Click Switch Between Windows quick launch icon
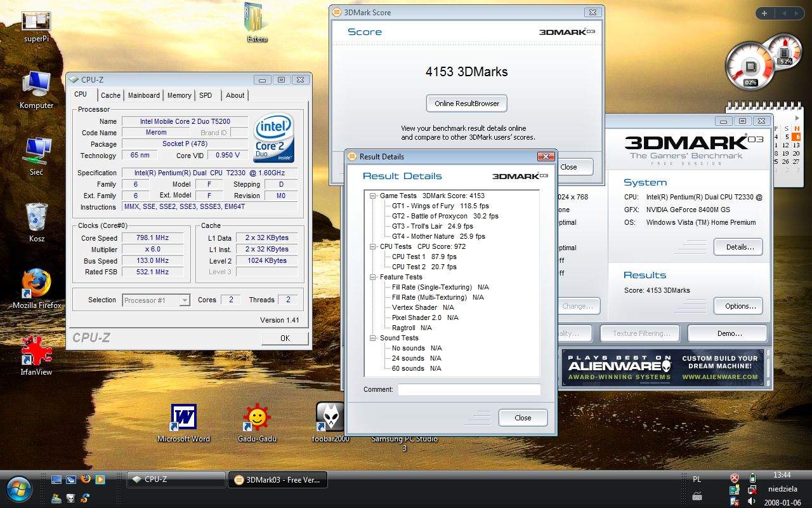 [71, 479]
